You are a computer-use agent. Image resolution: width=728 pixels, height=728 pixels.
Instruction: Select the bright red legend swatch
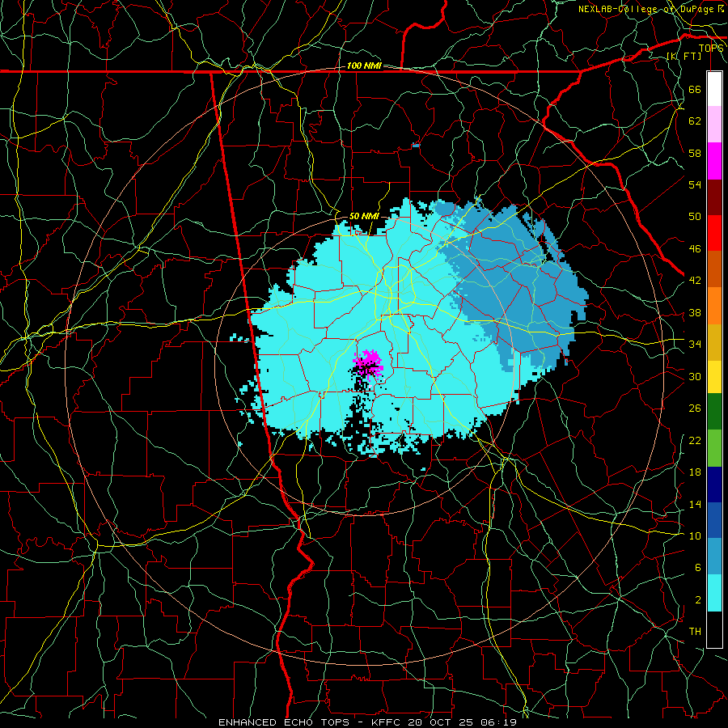point(714,233)
